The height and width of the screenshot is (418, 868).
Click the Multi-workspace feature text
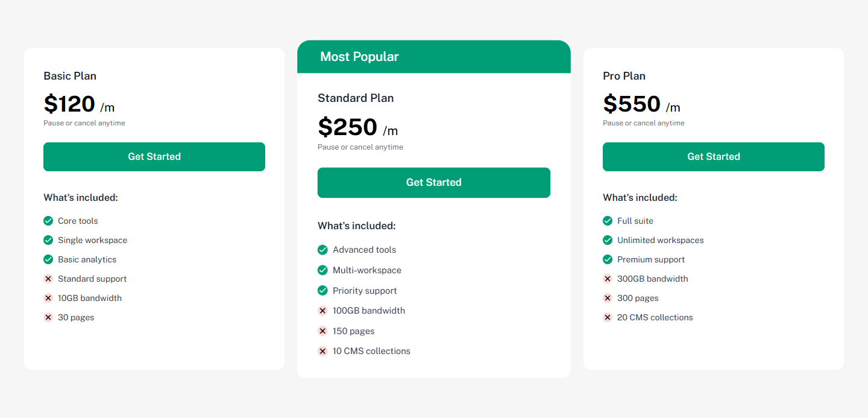pos(366,270)
